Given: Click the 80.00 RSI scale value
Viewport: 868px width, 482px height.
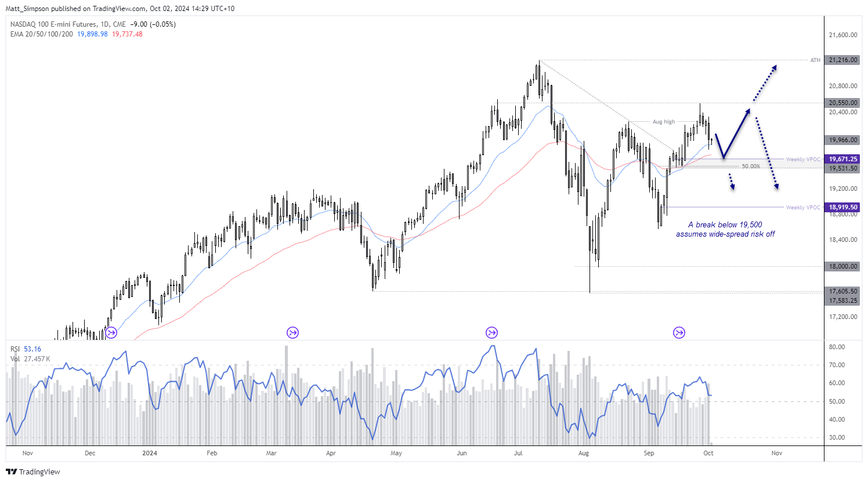Looking at the screenshot, I should click(x=837, y=347).
